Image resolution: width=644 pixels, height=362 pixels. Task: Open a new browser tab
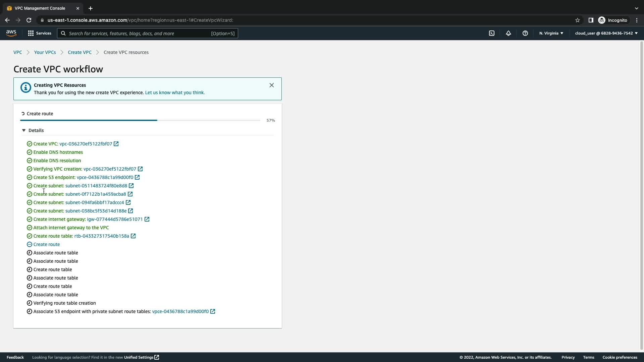point(91,8)
